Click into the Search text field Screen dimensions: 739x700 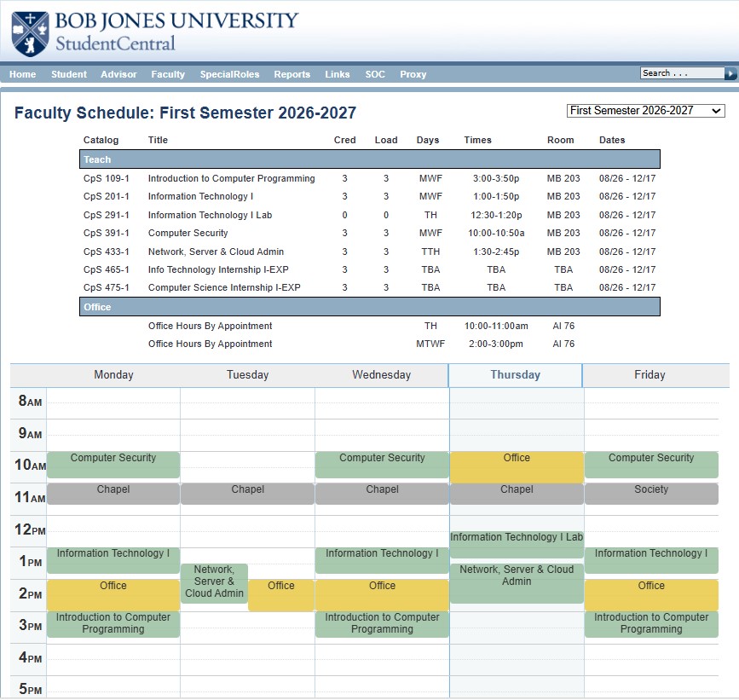(x=682, y=73)
